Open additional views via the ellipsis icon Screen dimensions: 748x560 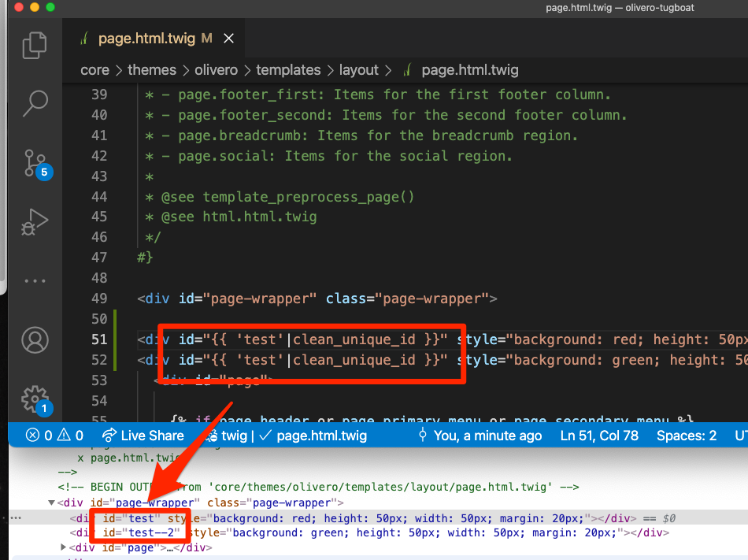coord(35,280)
